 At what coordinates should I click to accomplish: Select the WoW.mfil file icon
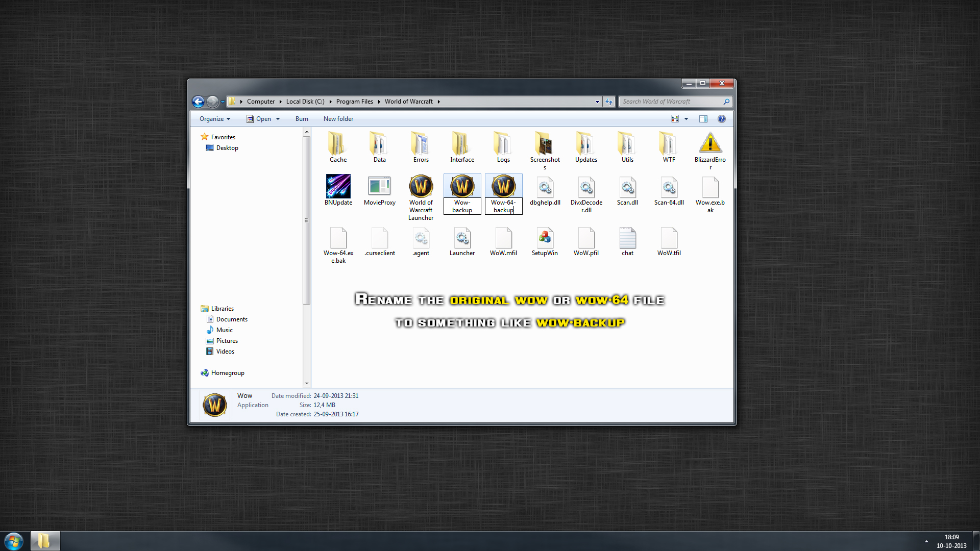pos(503,238)
